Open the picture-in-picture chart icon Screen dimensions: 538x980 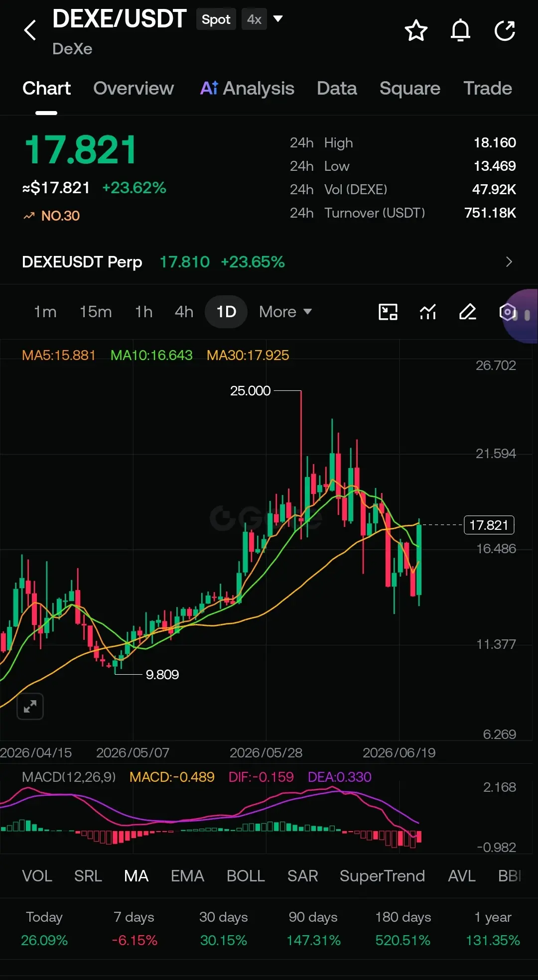tap(388, 312)
